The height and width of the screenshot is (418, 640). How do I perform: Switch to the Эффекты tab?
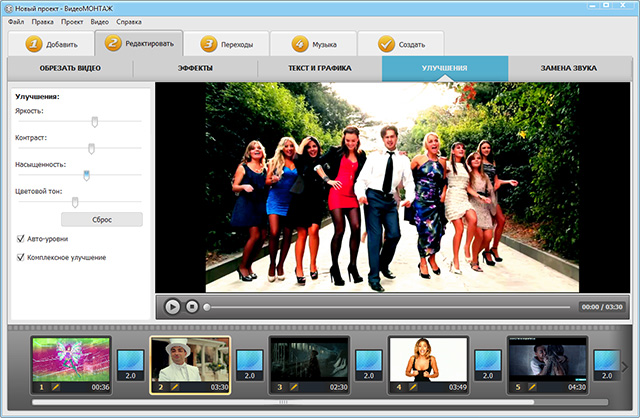194,69
